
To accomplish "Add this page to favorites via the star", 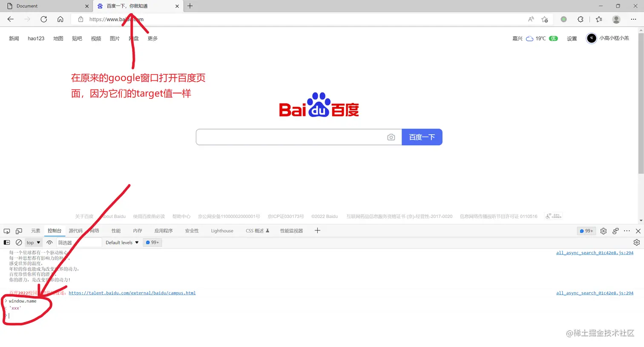I will 545,19.
